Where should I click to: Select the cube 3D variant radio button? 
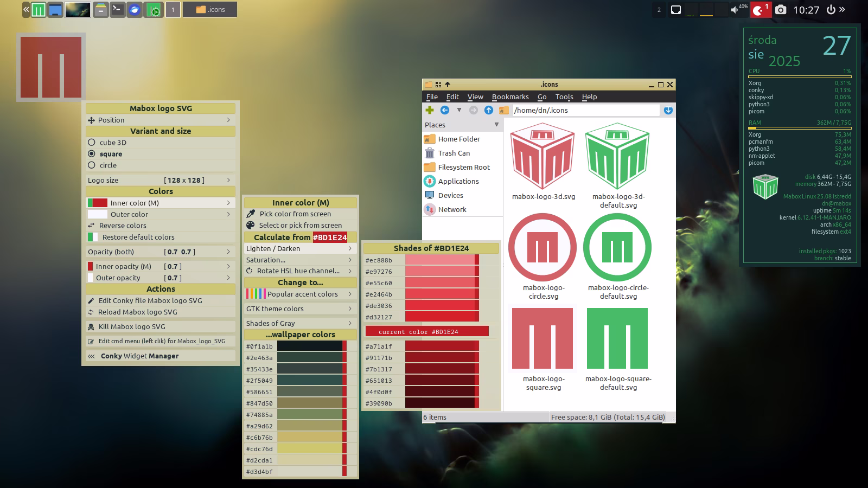tap(92, 143)
